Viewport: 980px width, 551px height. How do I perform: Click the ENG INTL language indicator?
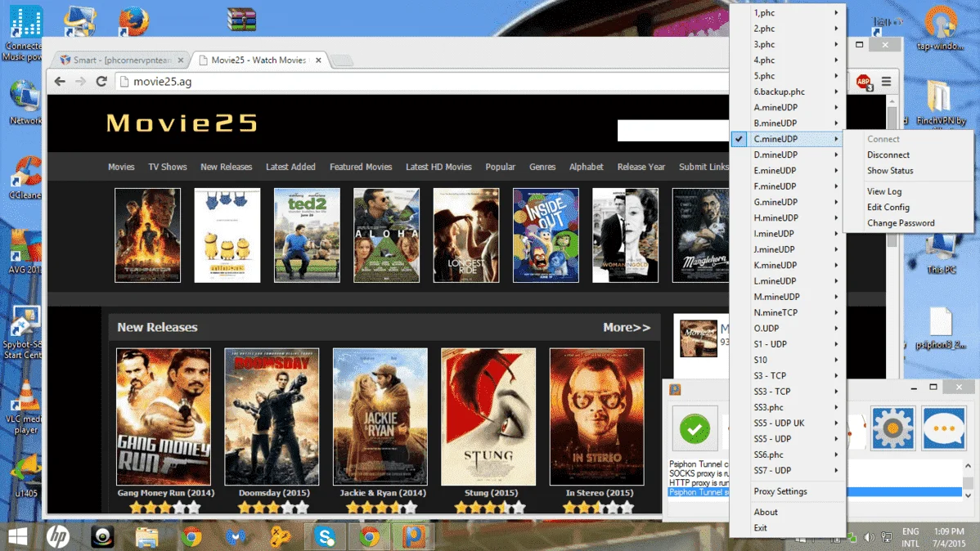910,537
